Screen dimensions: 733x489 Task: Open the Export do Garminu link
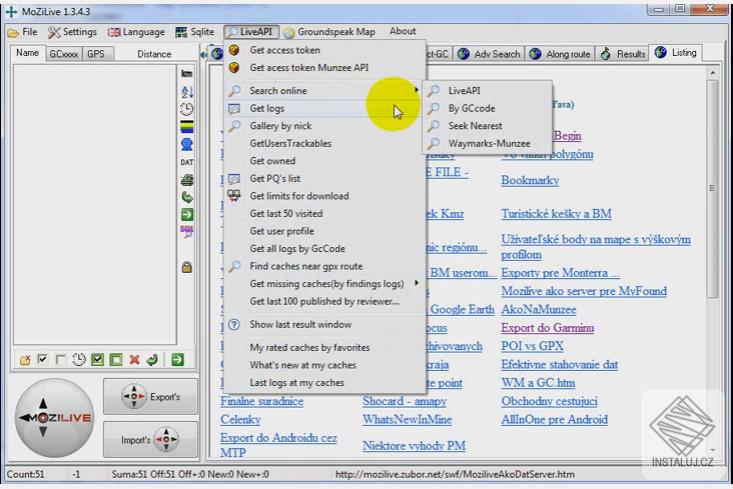pyautogui.click(x=547, y=328)
